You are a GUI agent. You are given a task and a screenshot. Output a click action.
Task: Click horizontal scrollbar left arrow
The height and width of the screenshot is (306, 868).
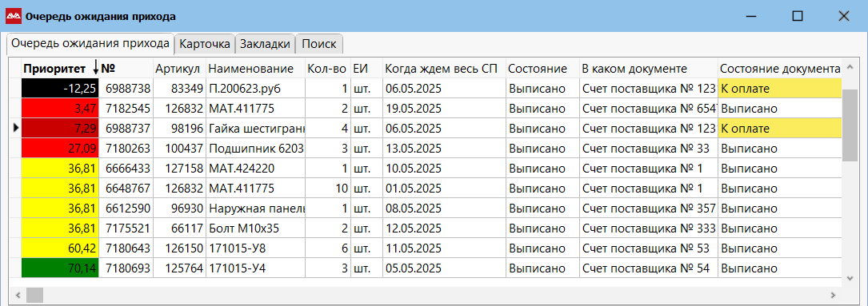coord(17,295)
